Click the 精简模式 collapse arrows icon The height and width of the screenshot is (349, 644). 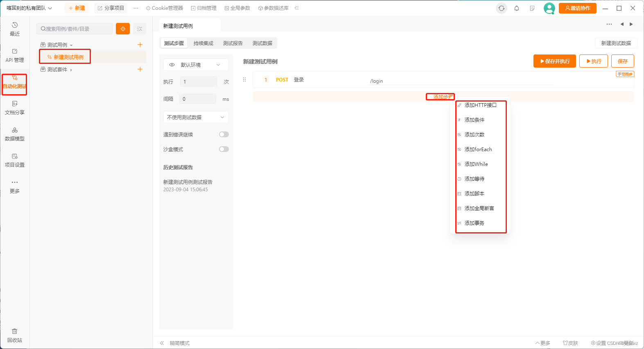162,343
